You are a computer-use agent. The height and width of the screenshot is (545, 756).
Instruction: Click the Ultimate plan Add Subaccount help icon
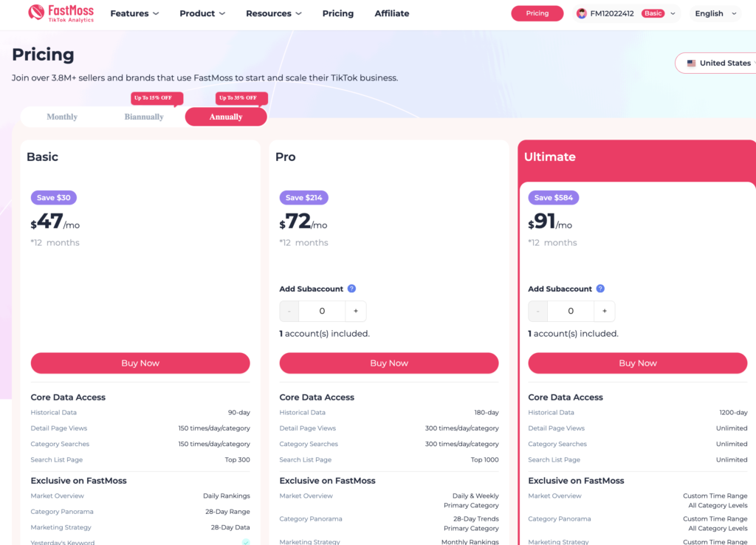pyautogui.click(x=600, y=289)
